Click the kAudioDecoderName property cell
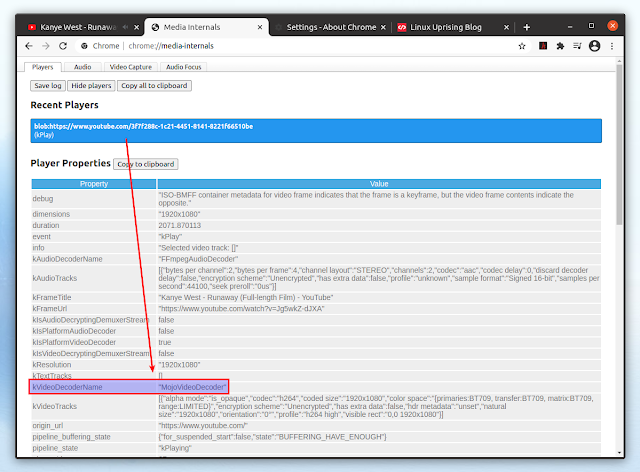This screenshot has height=472, width=640. pyautogui.click(x=94, y=259)
